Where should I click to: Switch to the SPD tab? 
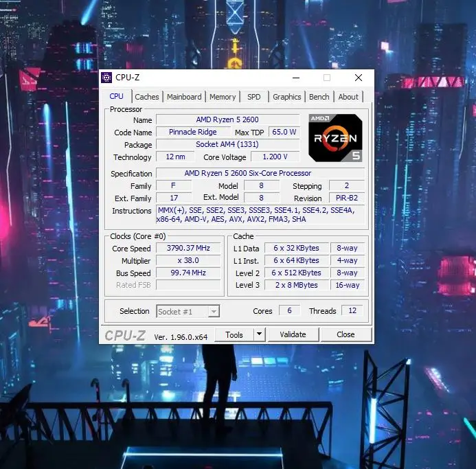tap(253, 97)
